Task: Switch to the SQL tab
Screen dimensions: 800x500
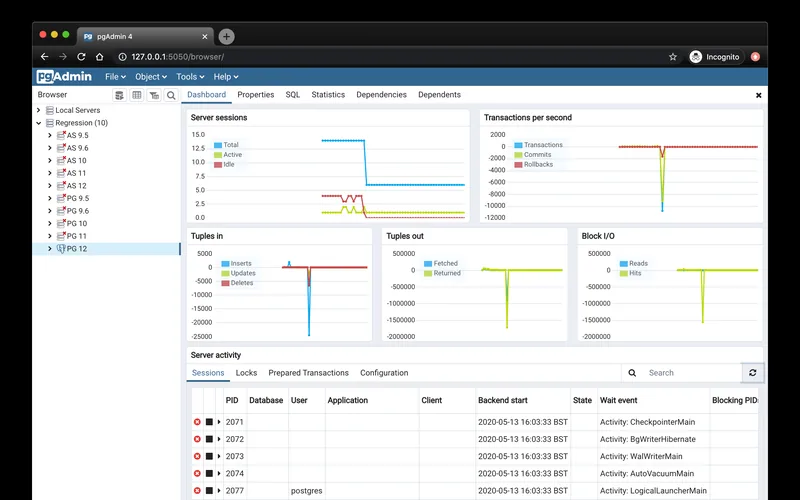Action: [293, 95]
